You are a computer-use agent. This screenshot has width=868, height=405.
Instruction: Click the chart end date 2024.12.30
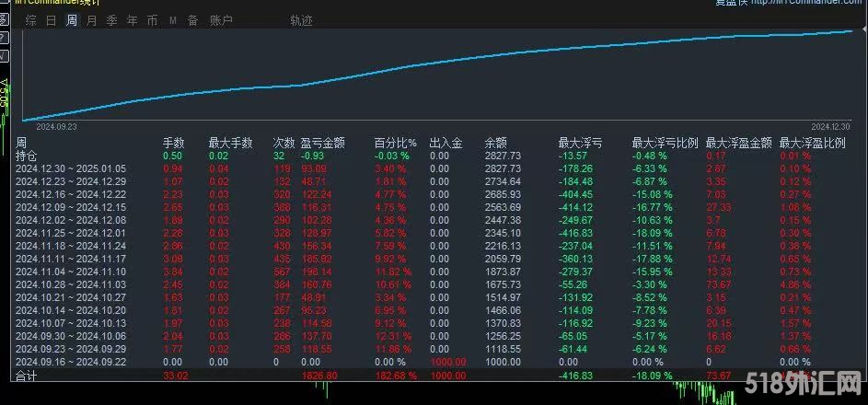831,127
